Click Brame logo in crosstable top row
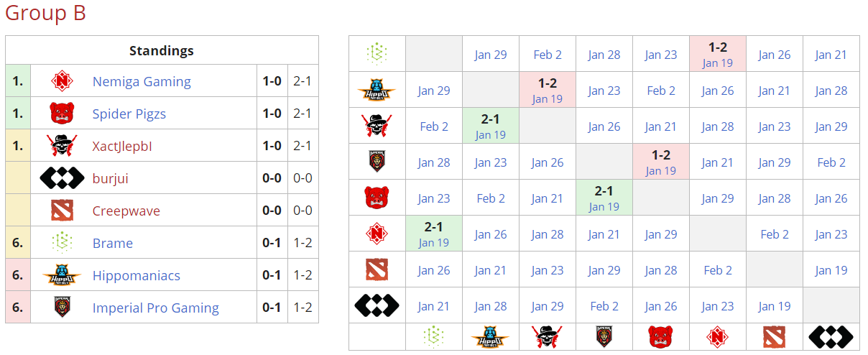Image resolution: width=868 pixels, height=355 pixels. click(x=377, y=54)
